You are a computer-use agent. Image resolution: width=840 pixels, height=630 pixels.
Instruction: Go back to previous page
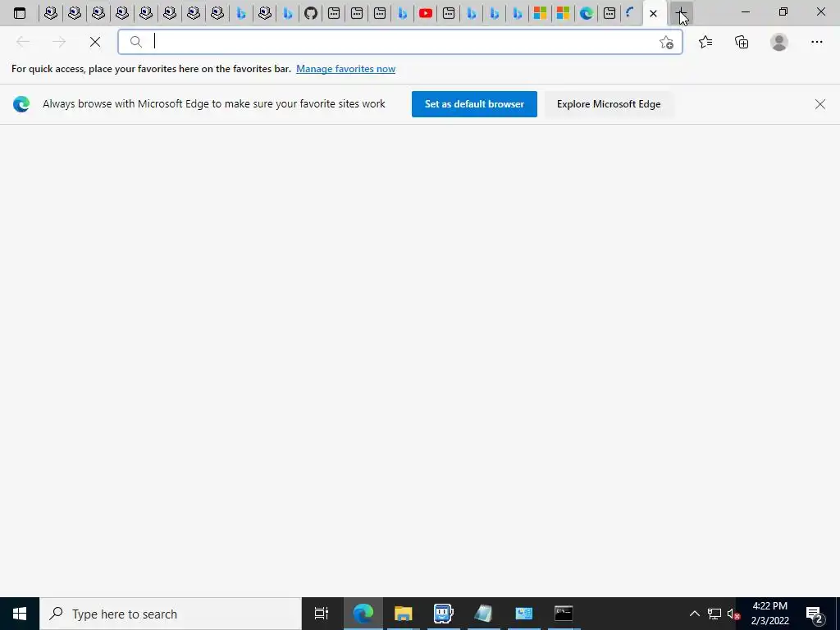click(x=23, y=42)
